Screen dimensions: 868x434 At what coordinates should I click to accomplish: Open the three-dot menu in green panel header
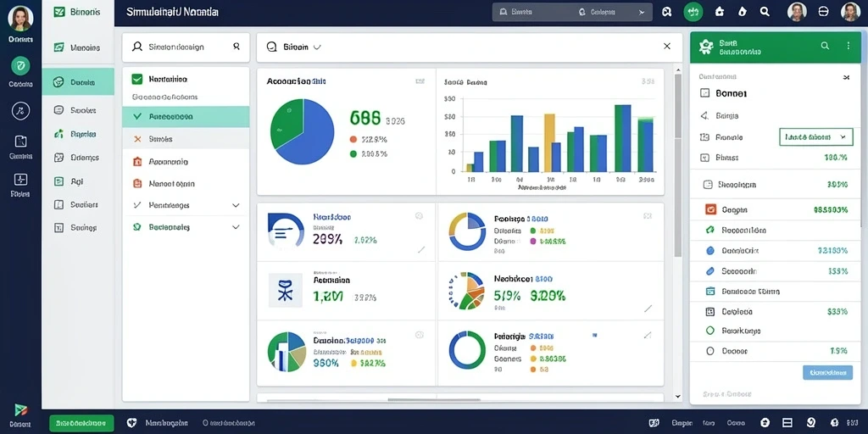click(x=848, y=47)
